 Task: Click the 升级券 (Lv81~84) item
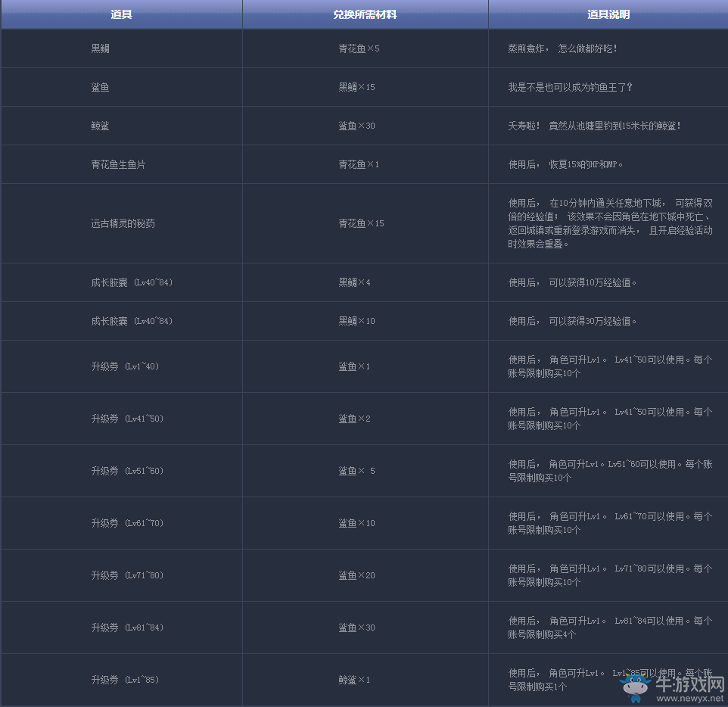coord(127,628)
